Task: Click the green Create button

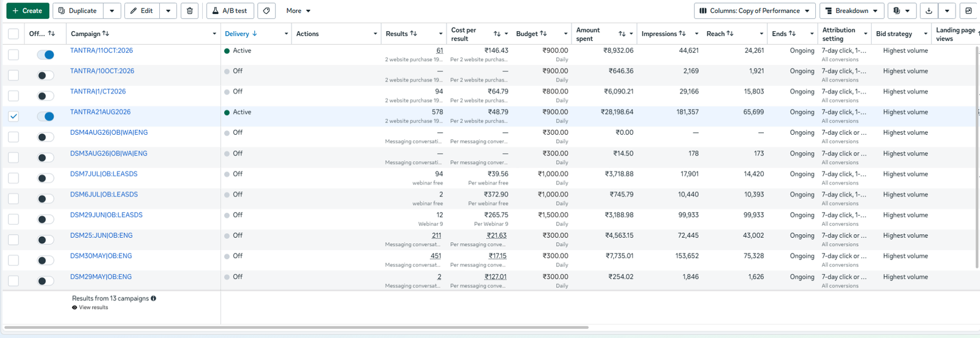Action: click(x=28, y=11)
